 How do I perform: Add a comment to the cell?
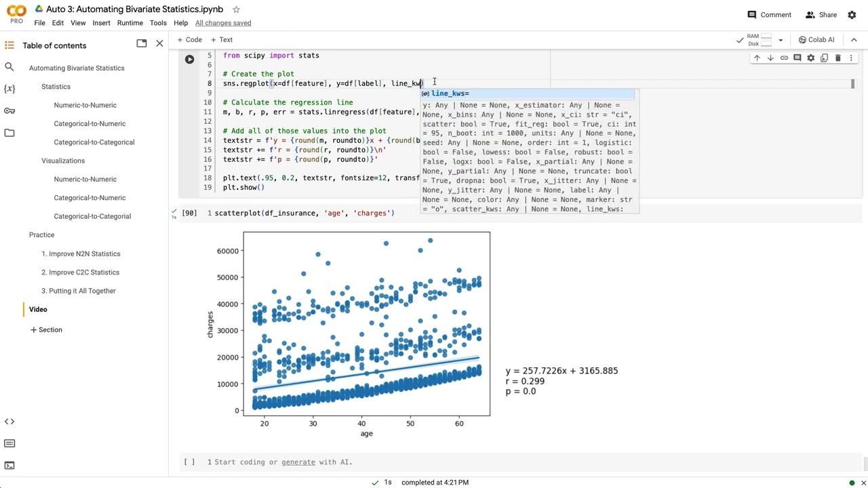[x=797, y=58]
